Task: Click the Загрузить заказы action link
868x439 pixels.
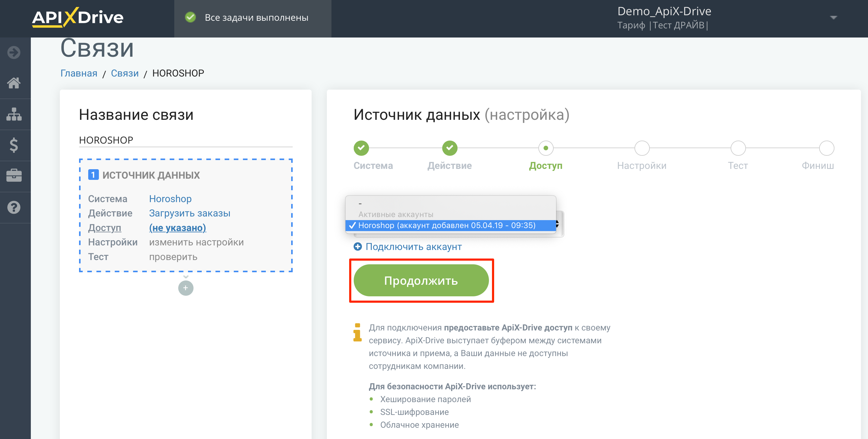Action: pos(190,213)
